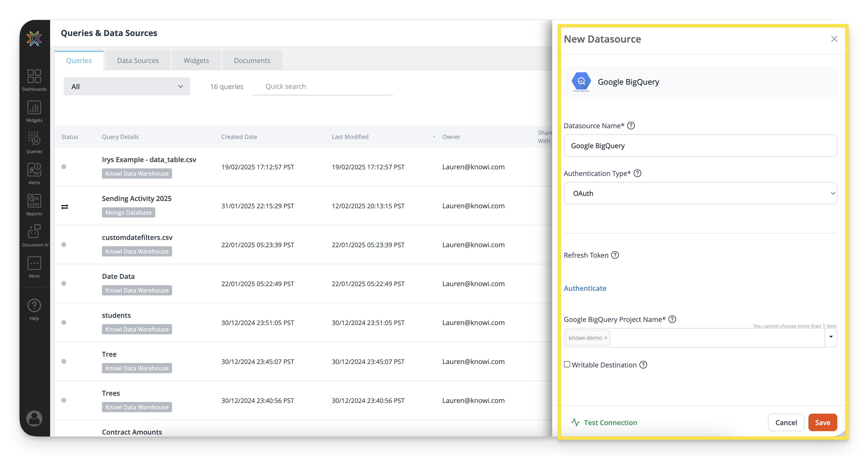Click Test Connection
The height and width of the screenshot is (456, 868).
[x=604, y=422]
